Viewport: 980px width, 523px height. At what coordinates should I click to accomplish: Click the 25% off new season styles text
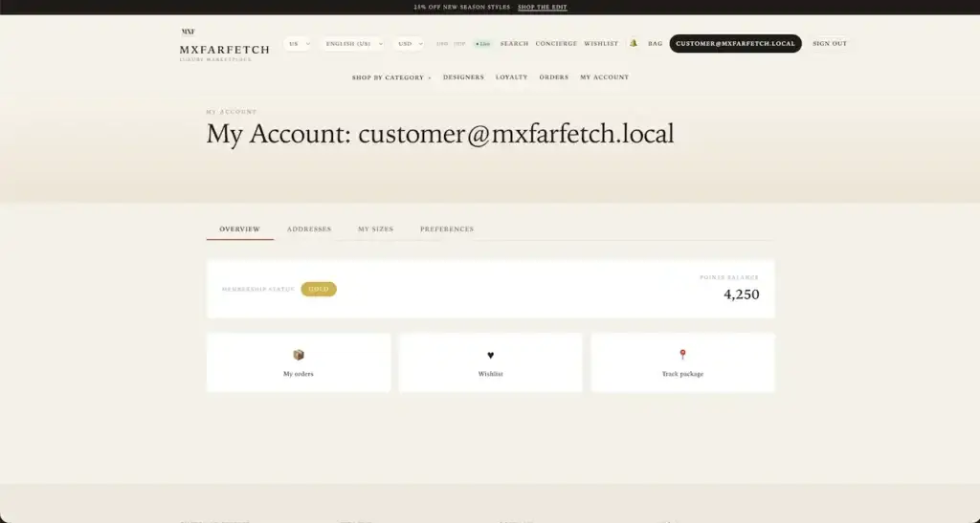click(x=462, y=8)
